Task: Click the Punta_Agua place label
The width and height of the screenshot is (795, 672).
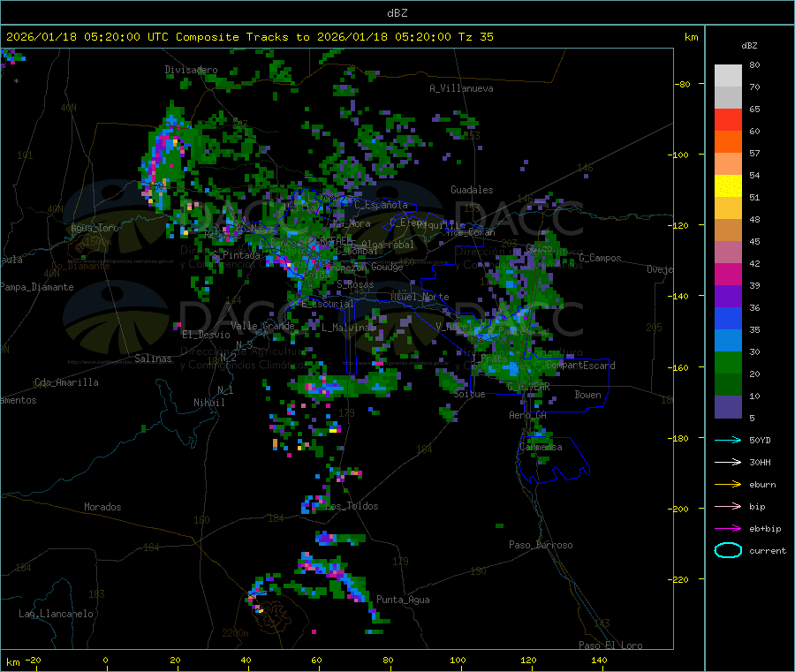Action: click(x=403, y=600)
